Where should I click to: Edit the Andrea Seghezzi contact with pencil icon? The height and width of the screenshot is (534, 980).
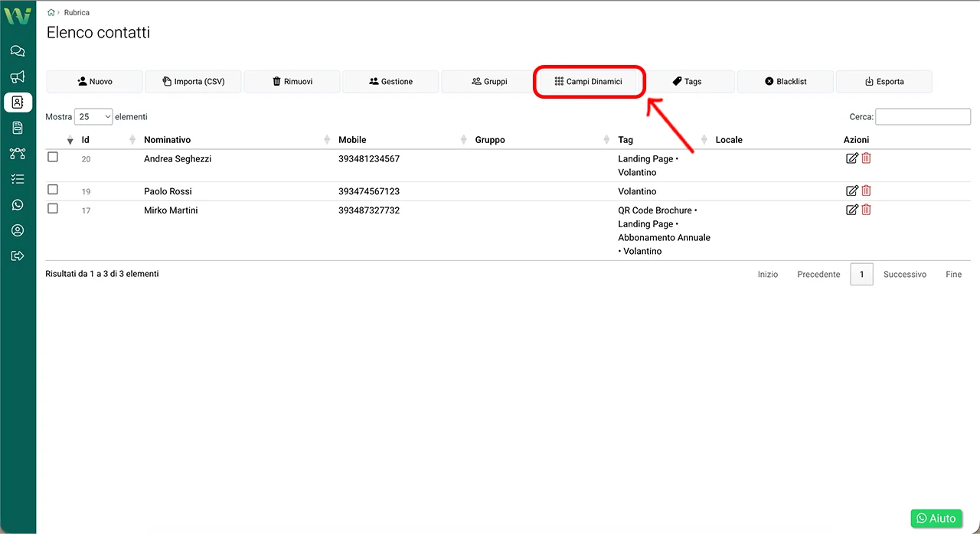[851, 158]
